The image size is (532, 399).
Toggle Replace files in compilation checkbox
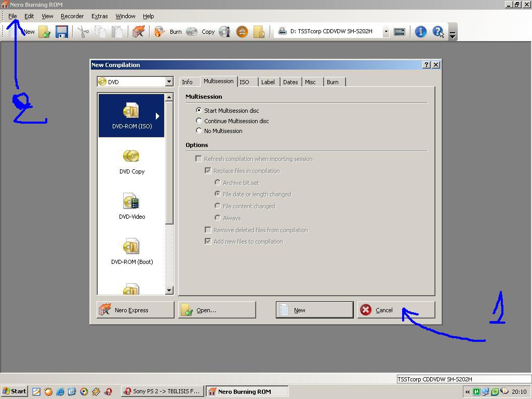(x=208, y=170)
